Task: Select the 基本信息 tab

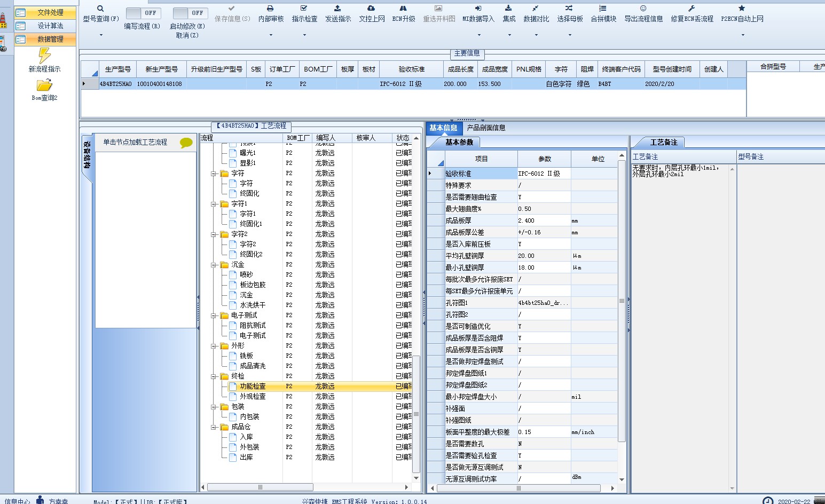Action: pyautogui.click(x=443, y=128)
